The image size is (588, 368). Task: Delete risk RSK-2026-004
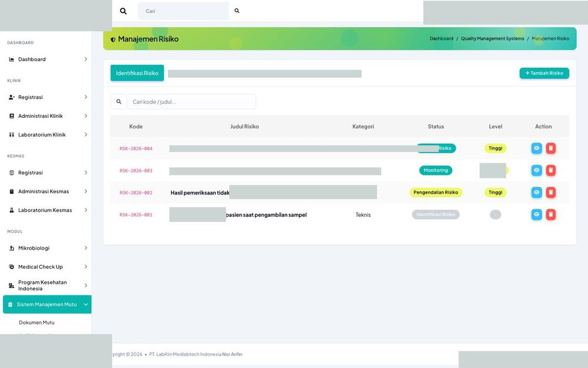pyautogui.click(x=550, y=148)
